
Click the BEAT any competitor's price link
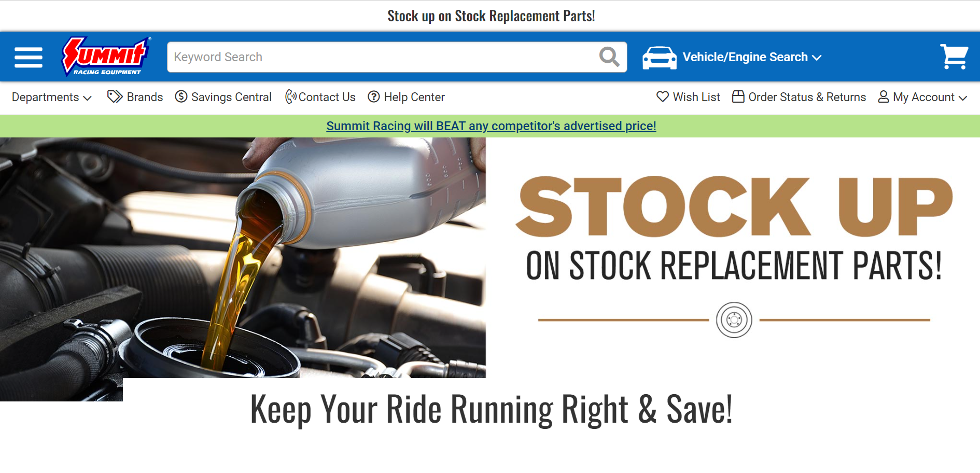pos(491,126)
